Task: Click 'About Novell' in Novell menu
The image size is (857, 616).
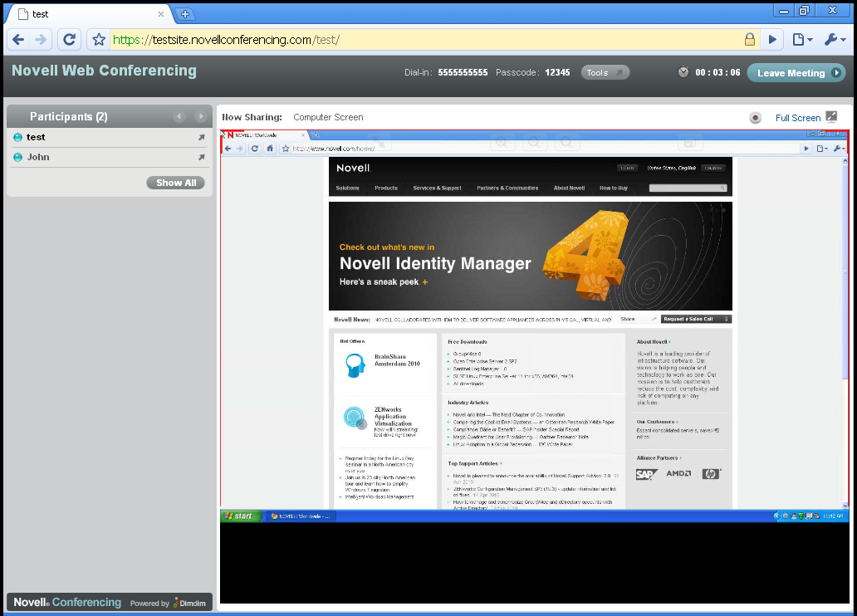Action: click(x=569, y=188)
